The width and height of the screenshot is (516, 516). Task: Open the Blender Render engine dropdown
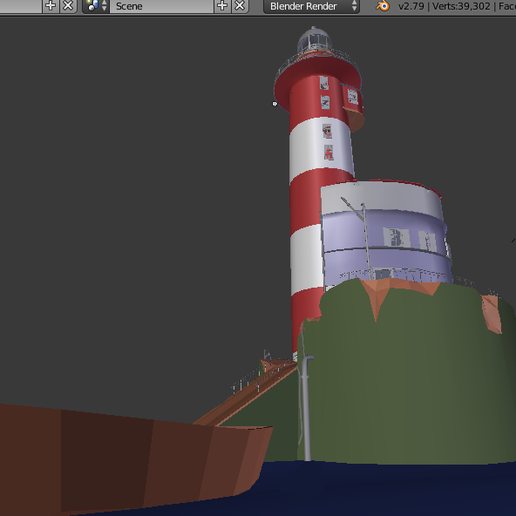coord(311,6)
